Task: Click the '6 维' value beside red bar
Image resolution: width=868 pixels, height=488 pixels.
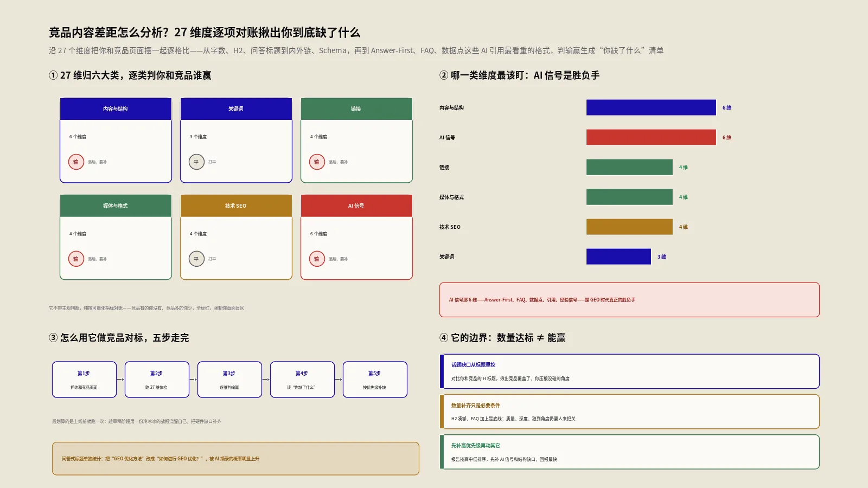Action: [x=727, y=137]
